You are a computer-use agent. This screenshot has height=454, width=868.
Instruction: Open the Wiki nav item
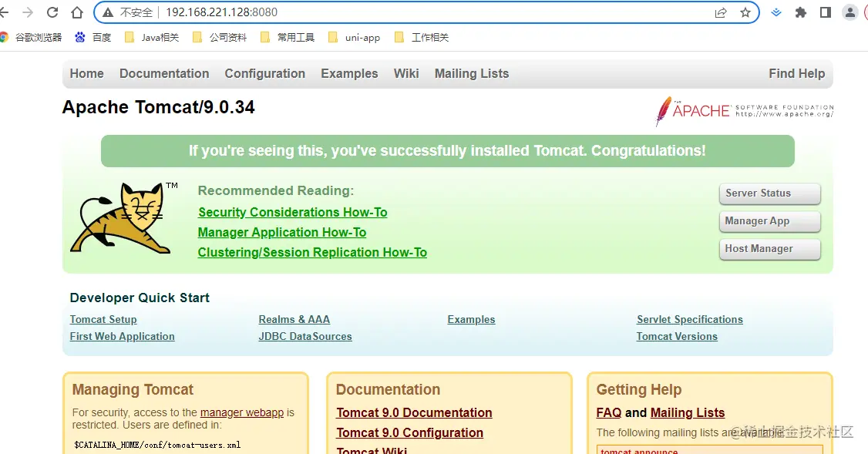[406, 74]
